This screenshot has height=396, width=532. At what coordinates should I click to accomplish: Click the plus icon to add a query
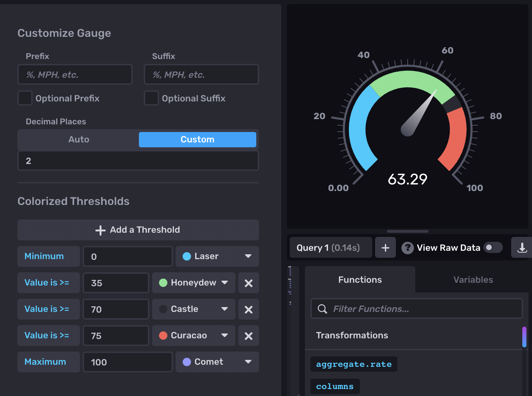coord(385,248)
